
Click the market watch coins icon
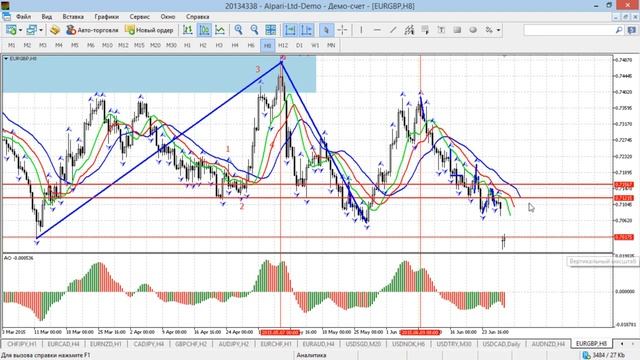pos(55,30)
